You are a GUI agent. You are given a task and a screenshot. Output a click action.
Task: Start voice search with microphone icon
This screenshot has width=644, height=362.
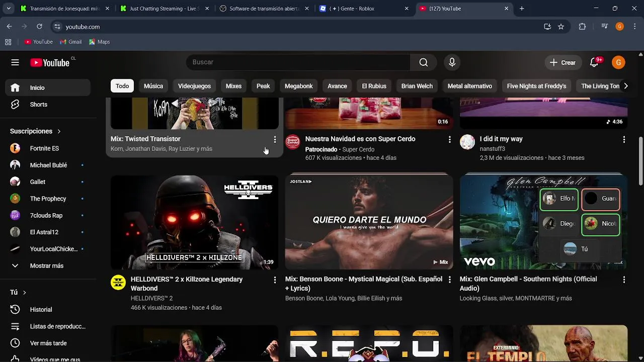pos(452,62)
